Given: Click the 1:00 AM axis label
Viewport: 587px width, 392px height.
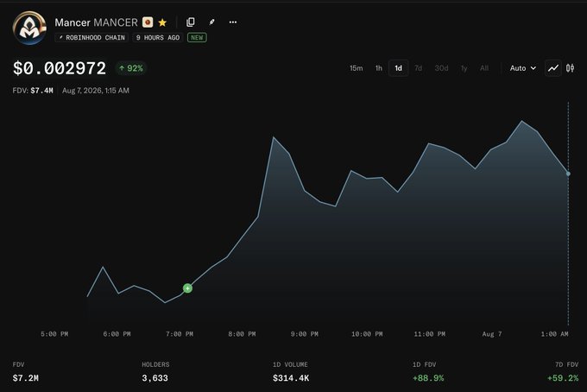Looking at the screenshot, I should 554,334.
